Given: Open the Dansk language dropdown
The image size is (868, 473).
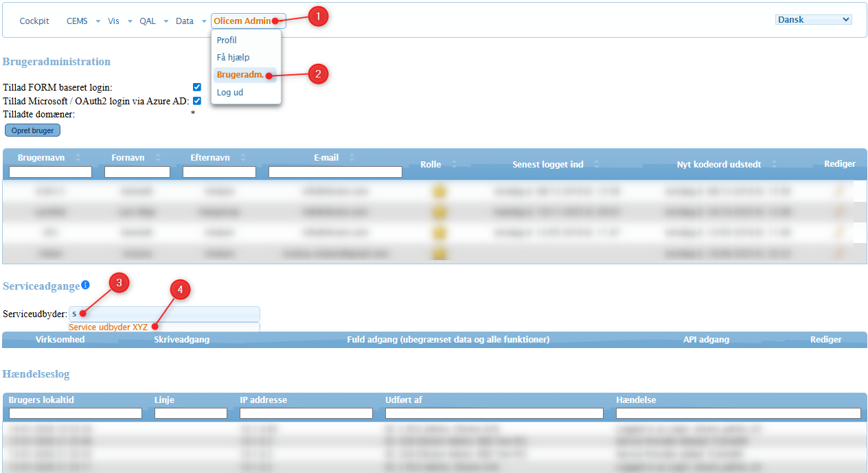Looking at the screenshot, I should point(813,20).
